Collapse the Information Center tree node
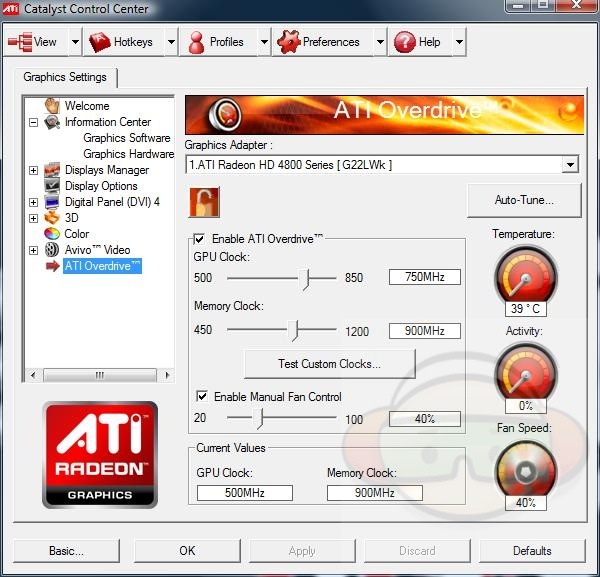The image size is (600, 577). click(x=33, y=122)
